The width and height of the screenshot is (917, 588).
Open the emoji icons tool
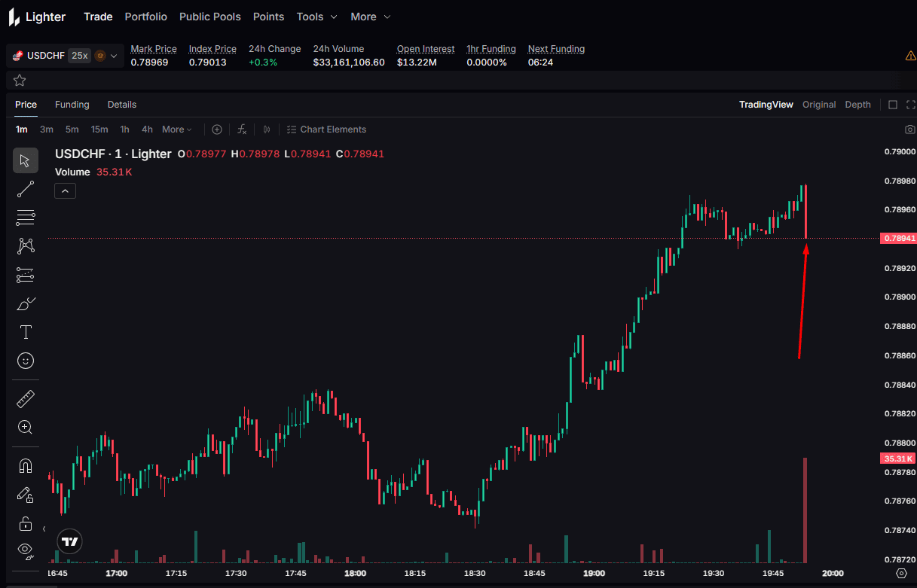click(26, 361)
